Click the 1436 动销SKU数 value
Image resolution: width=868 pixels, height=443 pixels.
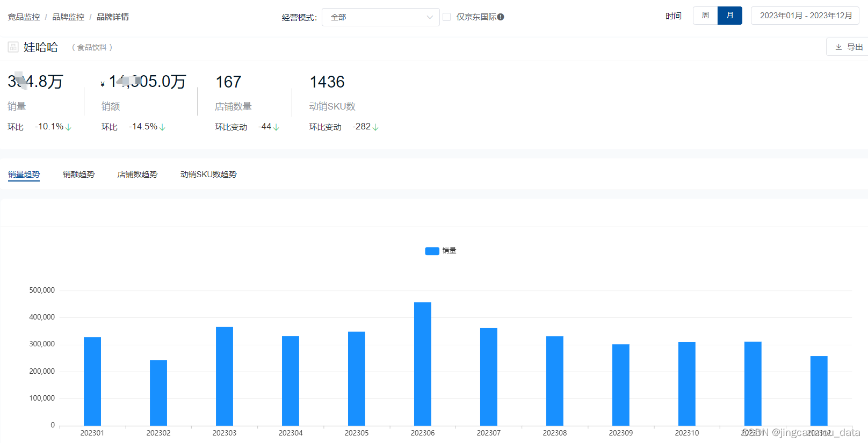tap(327, 82)
